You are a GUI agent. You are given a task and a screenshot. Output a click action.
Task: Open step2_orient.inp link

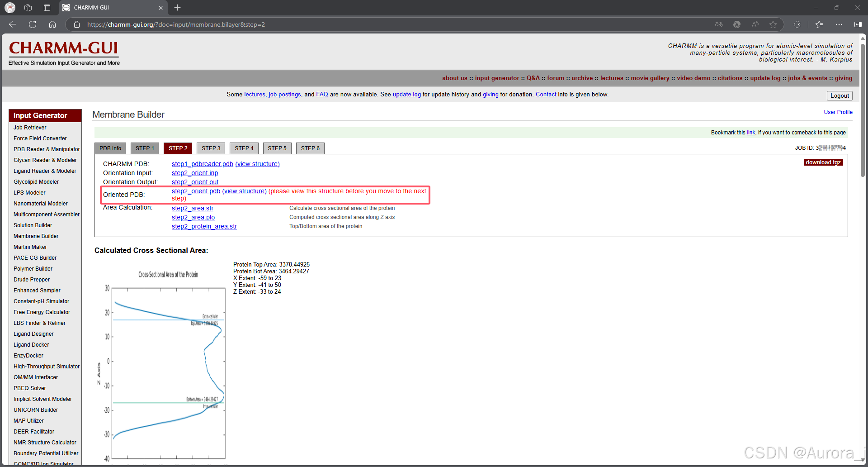(x=195, y=173)
